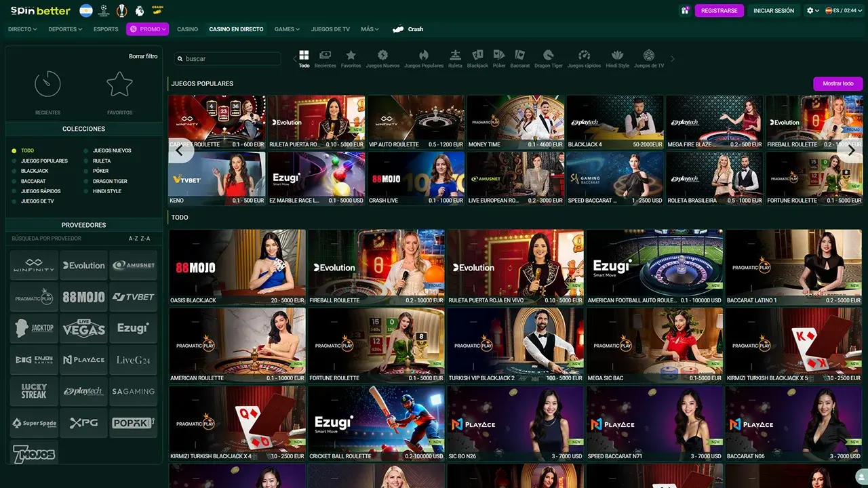The height and width of the screenshot is (488, 868).
Task: Open the Promo dropdown
Action: pos(147,29)
